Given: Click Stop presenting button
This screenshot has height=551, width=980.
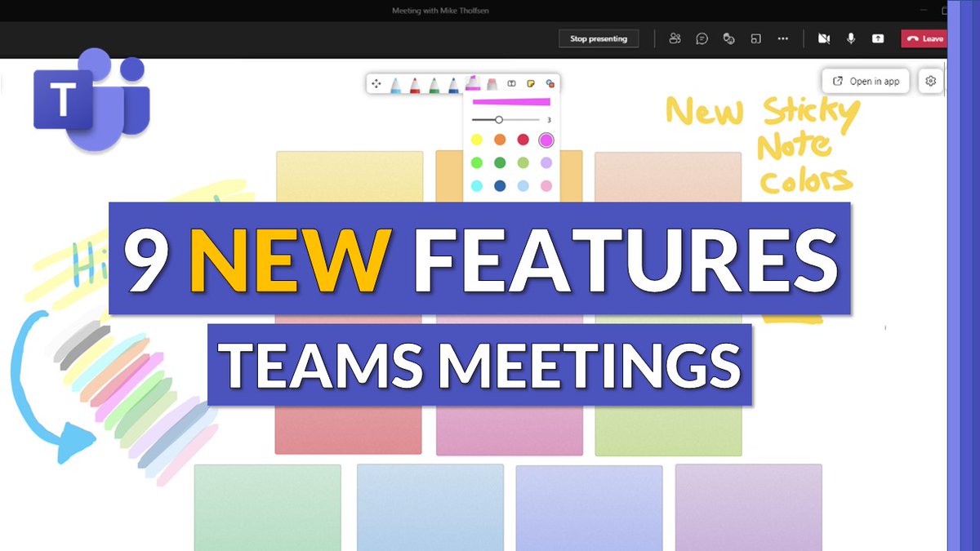Looking at the screenshot, I should coord(599,38).
